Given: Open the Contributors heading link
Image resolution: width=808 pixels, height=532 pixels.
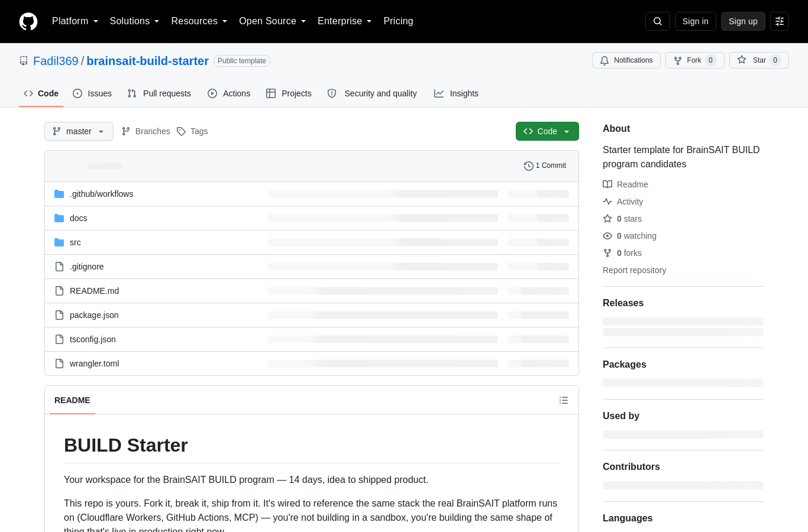Looking at the screenshot, I should coord(631,467).
